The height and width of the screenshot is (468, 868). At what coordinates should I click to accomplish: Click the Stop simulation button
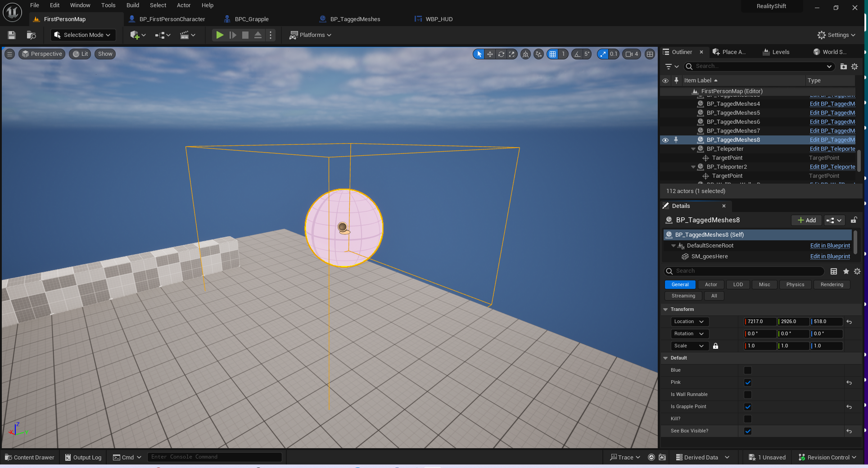point(245,35)
